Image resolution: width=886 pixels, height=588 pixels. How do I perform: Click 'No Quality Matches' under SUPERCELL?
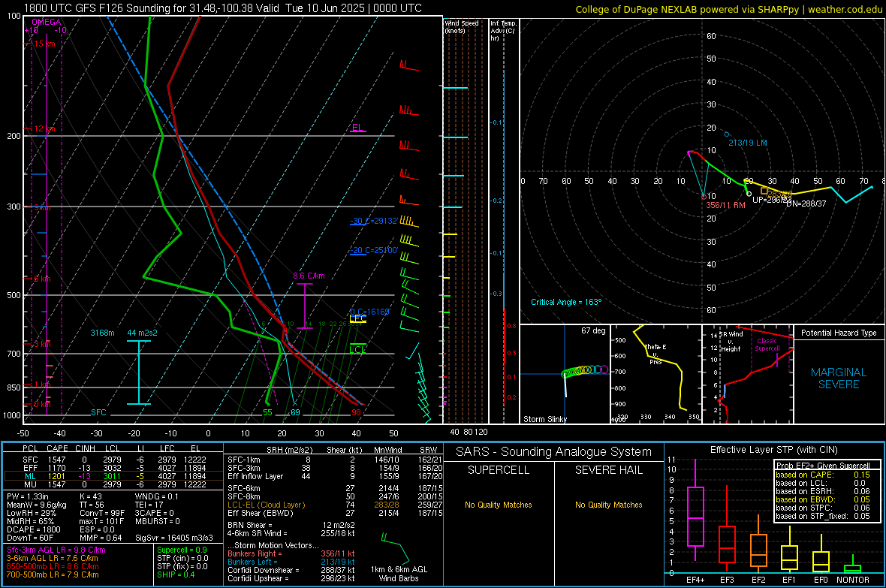pyautogui.click(x=499, y=505)
